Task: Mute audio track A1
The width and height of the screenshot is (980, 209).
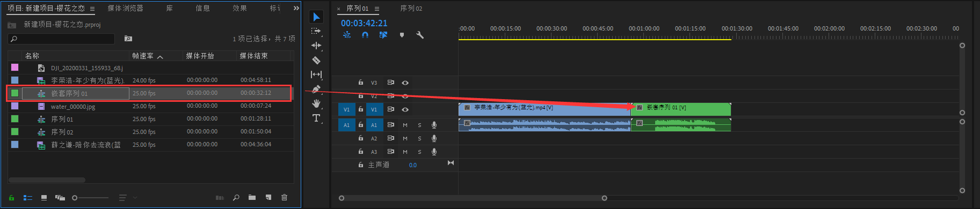Action: pyautogui.click(x=405, y=125)
